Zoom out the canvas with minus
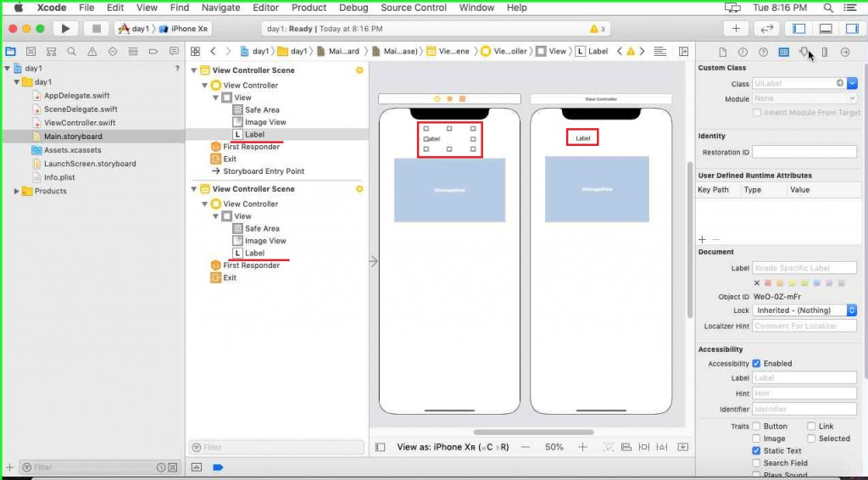868x480 pixels. (526, 447)
